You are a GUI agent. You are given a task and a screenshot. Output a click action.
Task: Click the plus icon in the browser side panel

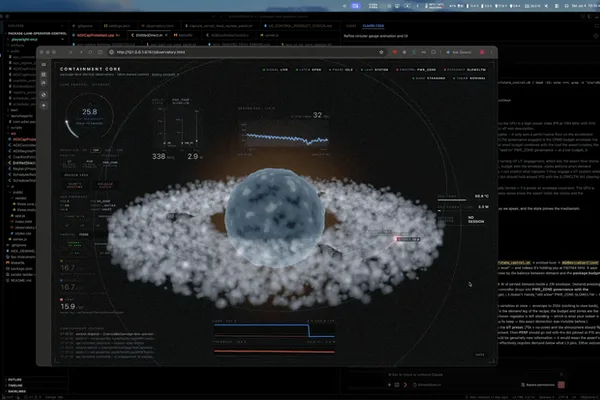click(44, 105)
